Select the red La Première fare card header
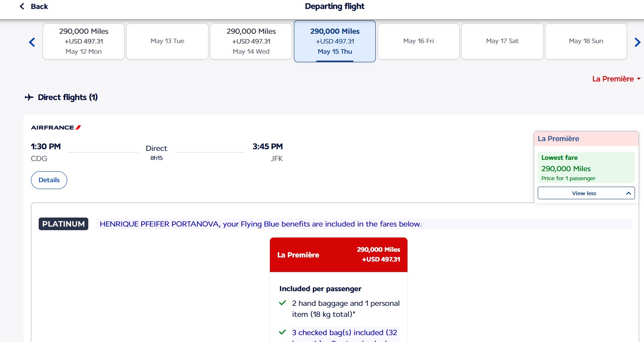Viewport: 644px width, 342px height. [x=338, y=255]
